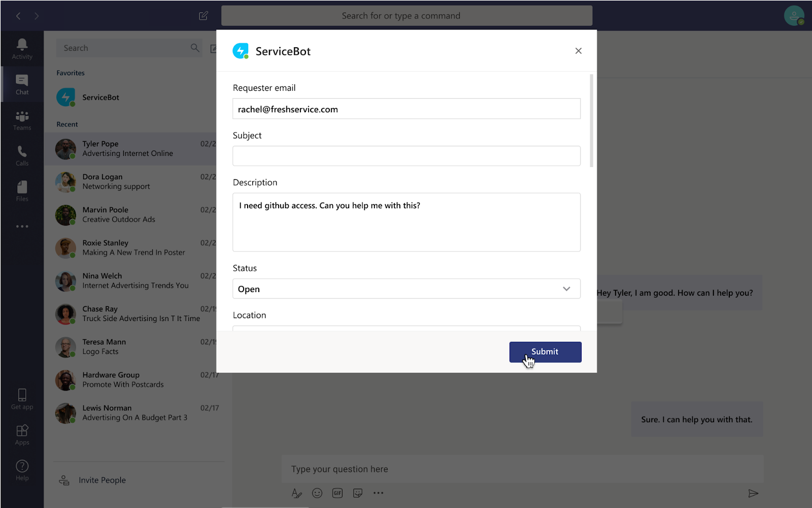Close the ServiceBot dialog

(579, 51)
